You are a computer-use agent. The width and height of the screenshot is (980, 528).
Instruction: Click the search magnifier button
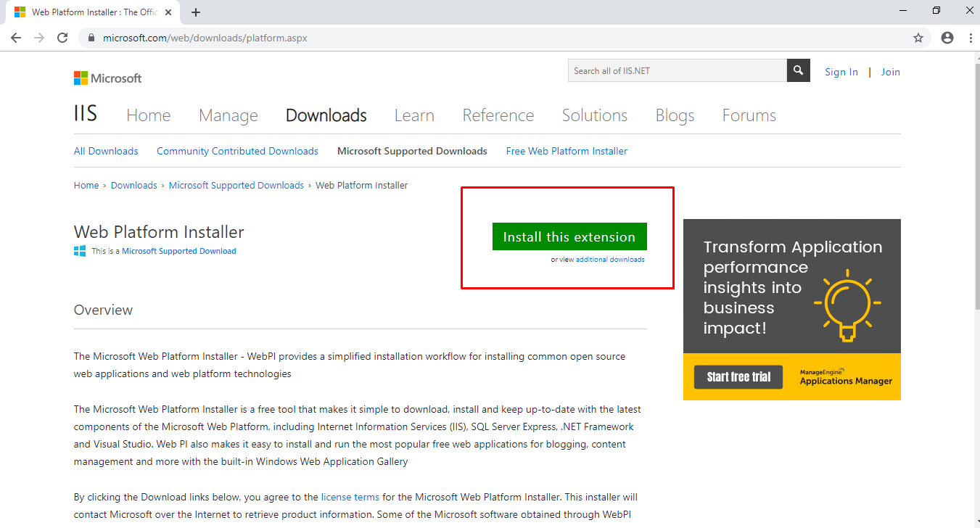pyautogui.click(x=798, y=70)
